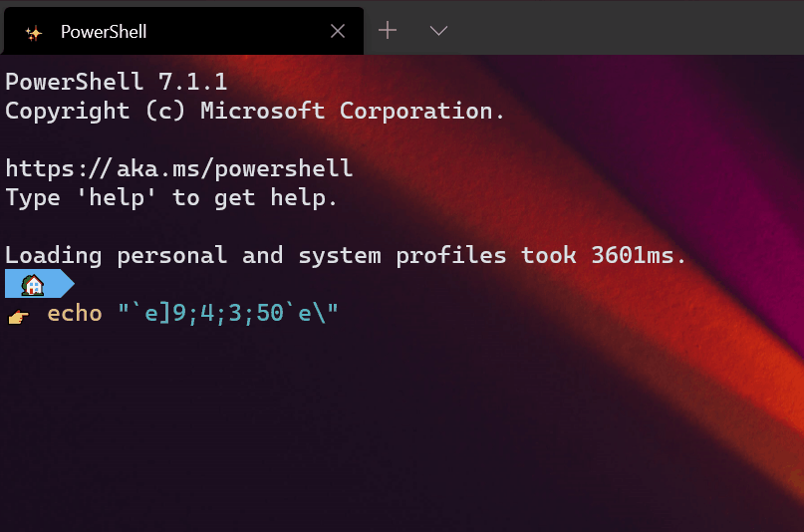This screenshot has width=804, height=532.
Task: Click the echo command word
Action: [x=75, y=313]
